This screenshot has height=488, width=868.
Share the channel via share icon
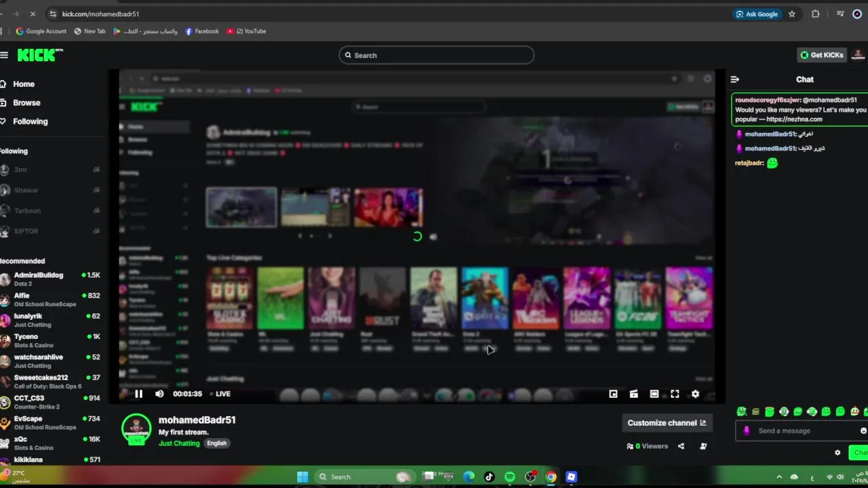pos(681,446)
